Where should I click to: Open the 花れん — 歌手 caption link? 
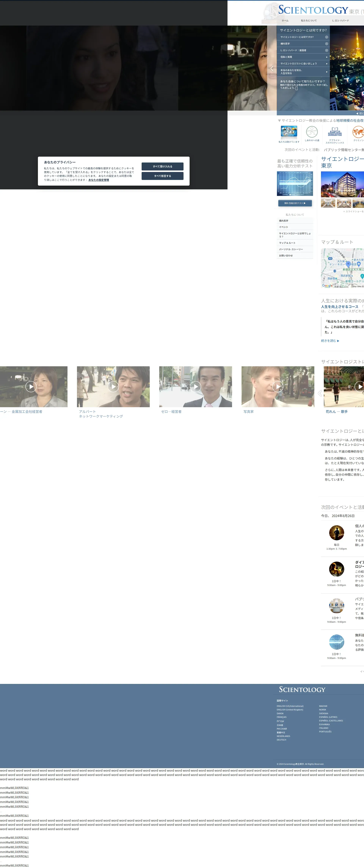click(336, 412)
